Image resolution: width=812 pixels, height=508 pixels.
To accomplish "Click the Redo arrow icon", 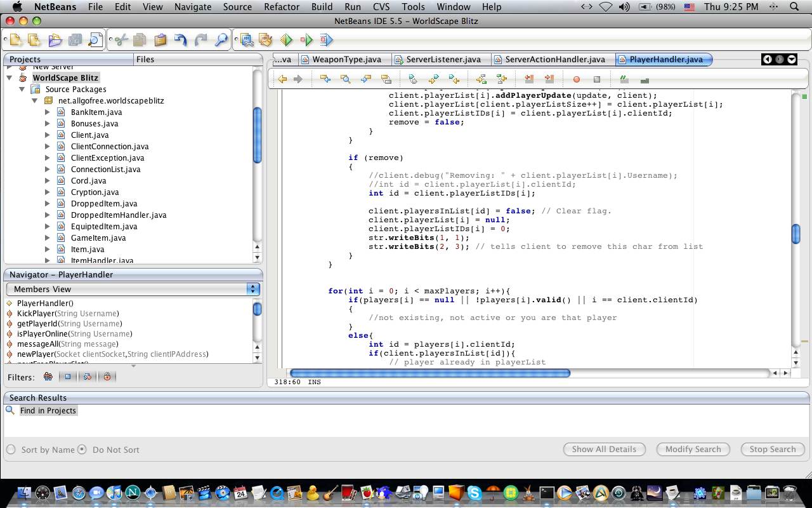I will coord(201,40).
